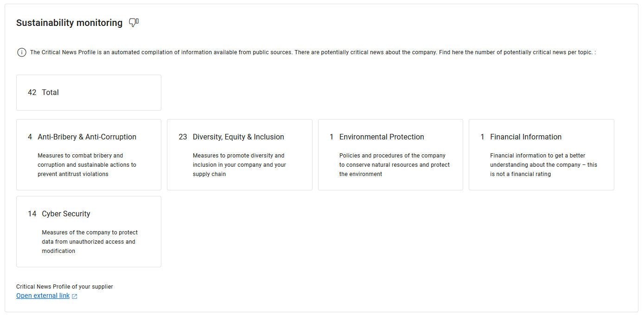Open the Diversity, Equity & Inclusion title
644x315 pixels.
point(238,137)
